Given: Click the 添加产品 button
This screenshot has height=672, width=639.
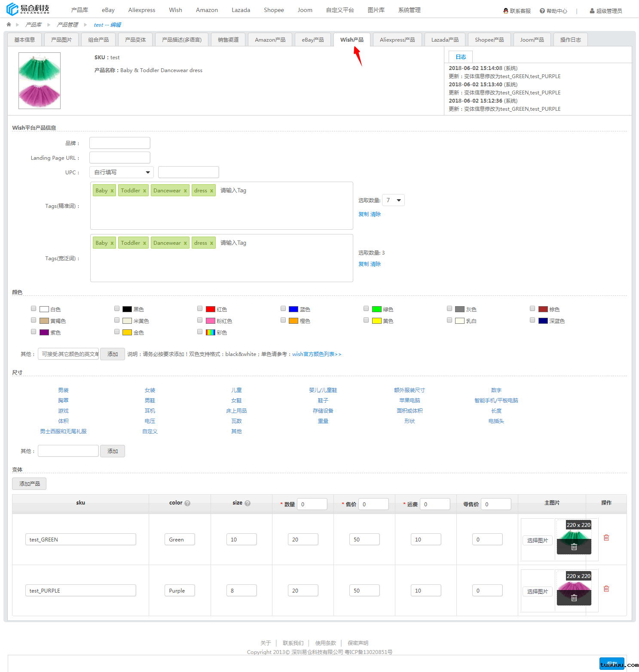Looking at the screenshot, I should tap(29, 483).
